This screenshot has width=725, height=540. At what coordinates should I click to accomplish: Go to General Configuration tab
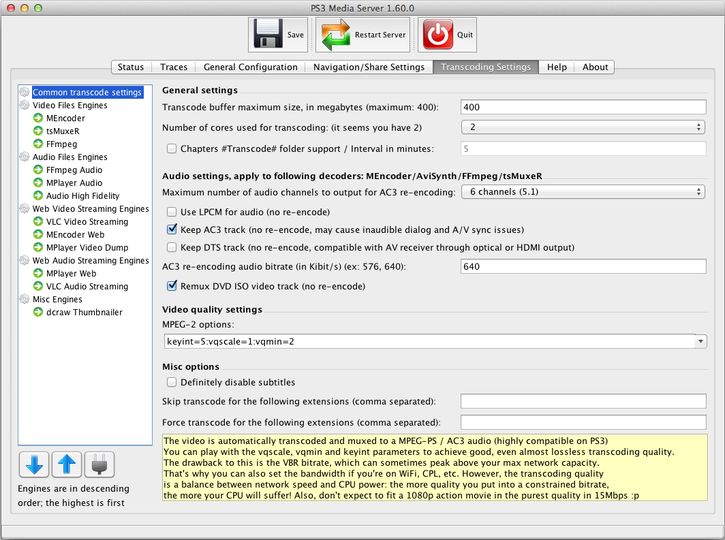pyautogui.click(x=251, y=67)
